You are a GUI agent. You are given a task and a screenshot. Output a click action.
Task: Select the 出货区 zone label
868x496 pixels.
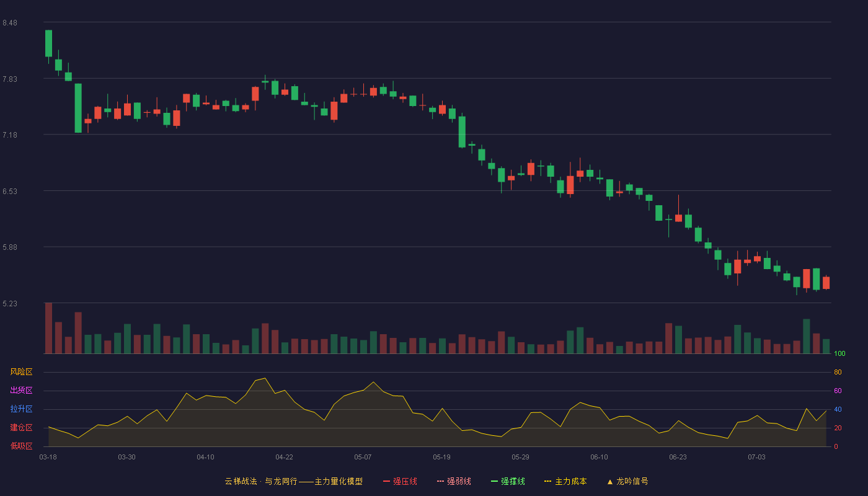[21, 391]
